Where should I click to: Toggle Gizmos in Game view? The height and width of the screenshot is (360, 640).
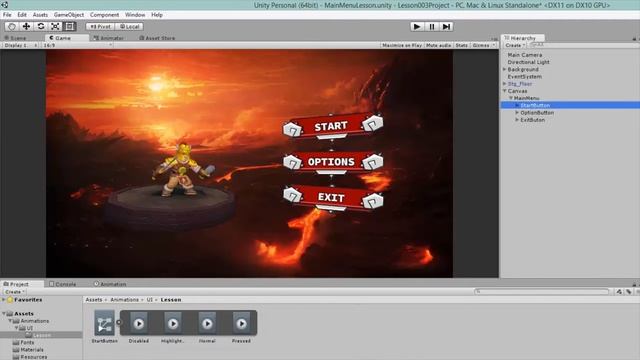pos(481,45)
